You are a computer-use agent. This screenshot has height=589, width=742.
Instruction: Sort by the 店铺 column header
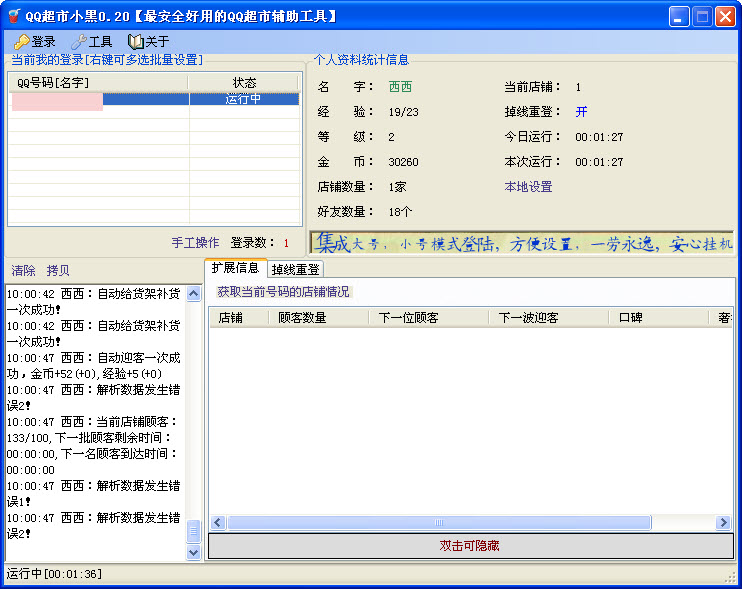[239, 317]
